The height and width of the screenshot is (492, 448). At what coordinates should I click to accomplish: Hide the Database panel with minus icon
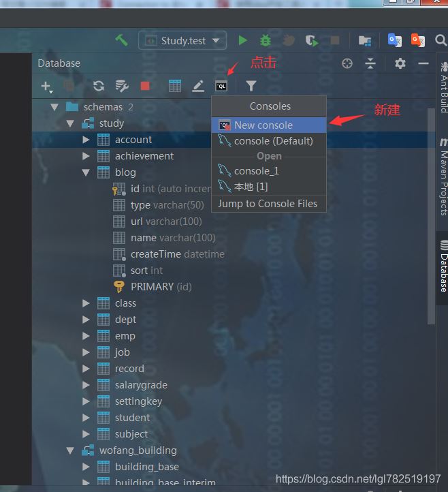pos(423,63)
